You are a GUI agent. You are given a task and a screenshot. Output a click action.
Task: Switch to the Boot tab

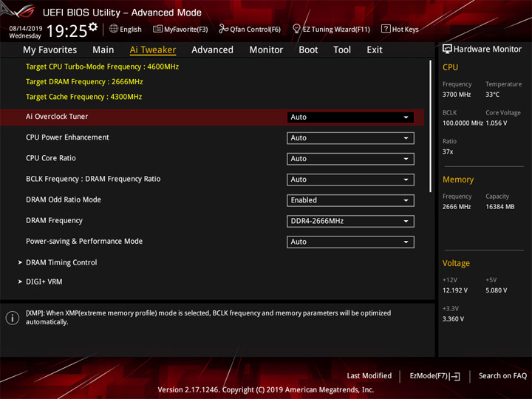click(308, 50)
